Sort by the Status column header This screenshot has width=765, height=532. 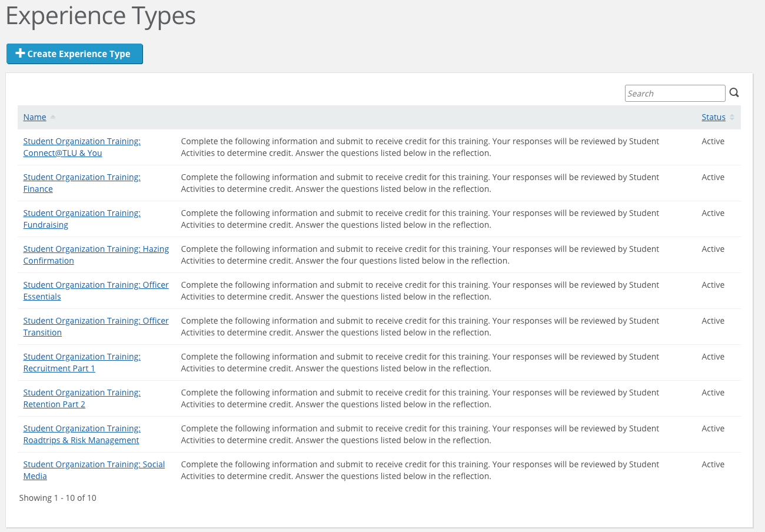tap(713, 117)
